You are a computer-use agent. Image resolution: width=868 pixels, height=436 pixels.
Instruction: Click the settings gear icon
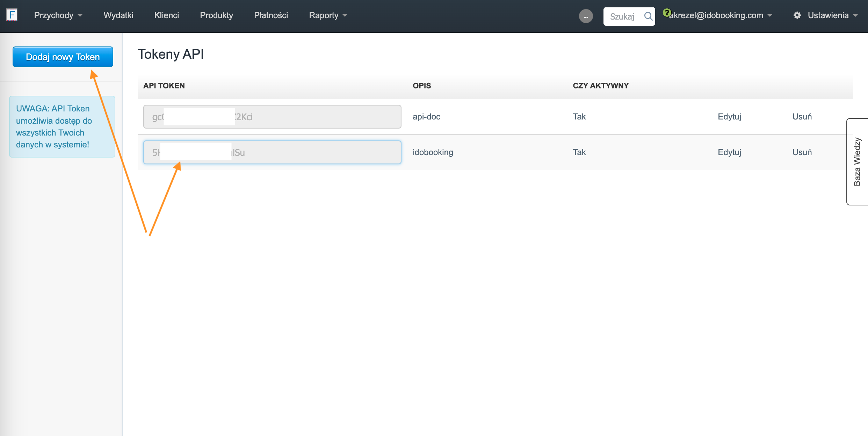click(x=797, y=15)
